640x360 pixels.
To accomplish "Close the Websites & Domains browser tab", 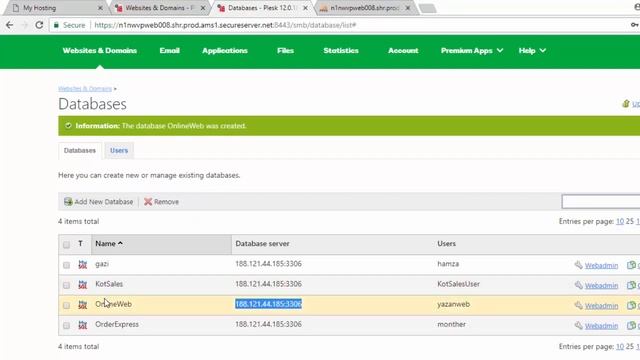I will click(203, 8).
